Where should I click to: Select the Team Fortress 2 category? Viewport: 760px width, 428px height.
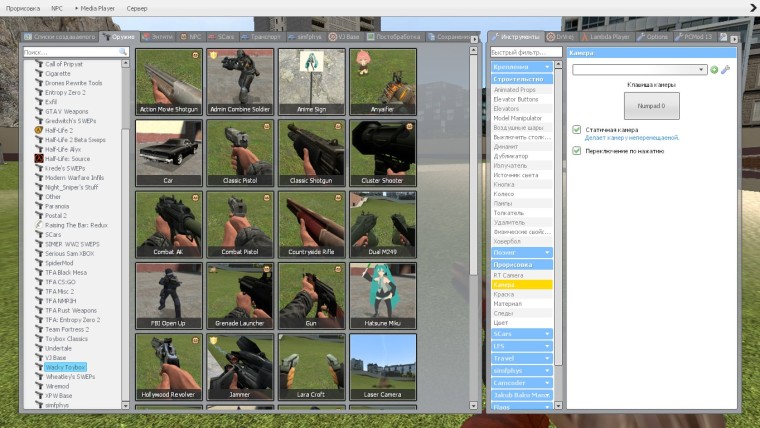67,329
